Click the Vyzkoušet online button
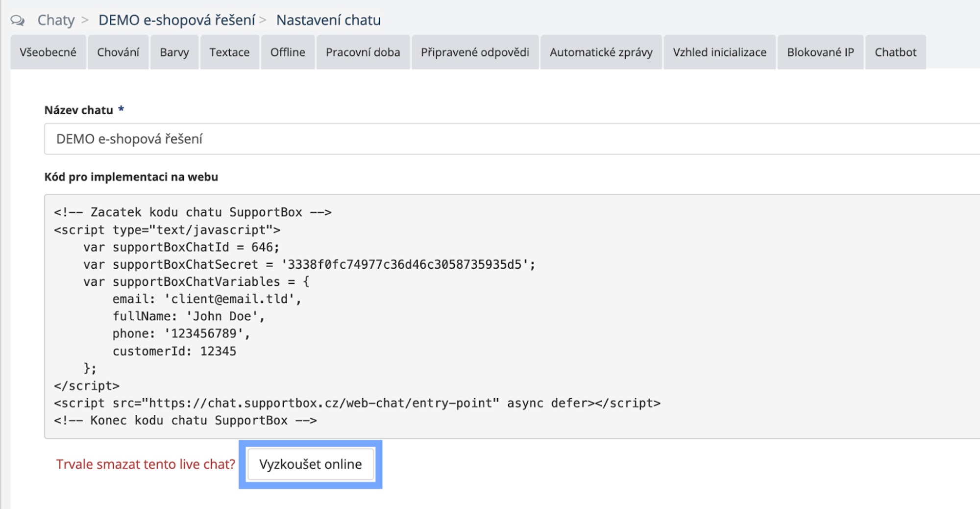The image size is (980, 509). pos(311,464)
